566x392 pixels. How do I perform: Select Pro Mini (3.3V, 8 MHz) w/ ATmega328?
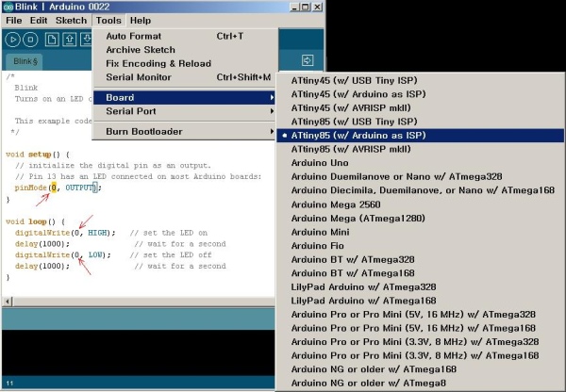tap(420, 341)
